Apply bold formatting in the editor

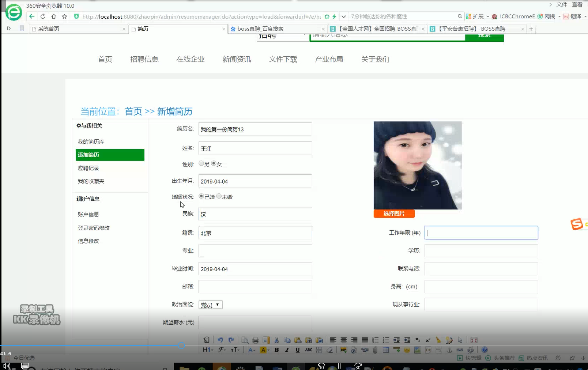tap(277, 350)
